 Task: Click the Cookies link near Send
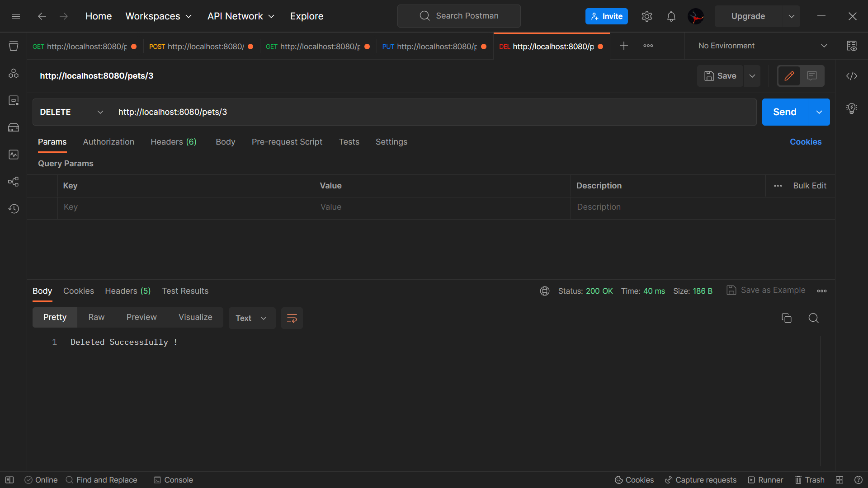tap(805, 142)
